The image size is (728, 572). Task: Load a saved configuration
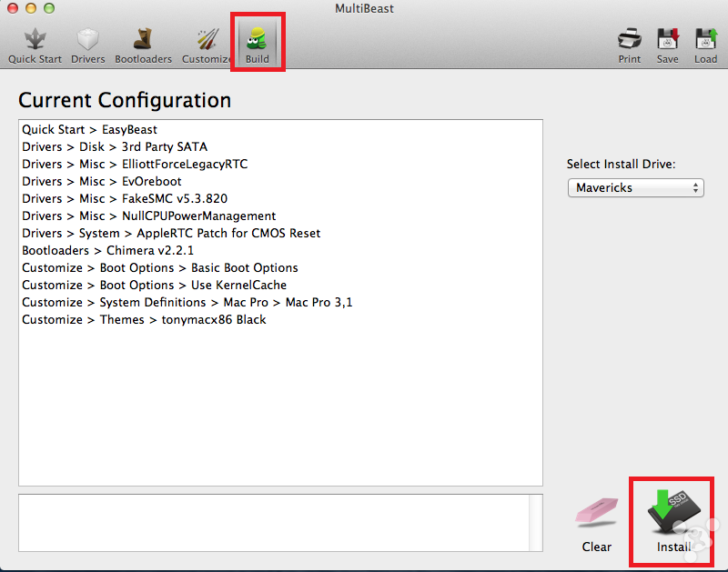706,45
